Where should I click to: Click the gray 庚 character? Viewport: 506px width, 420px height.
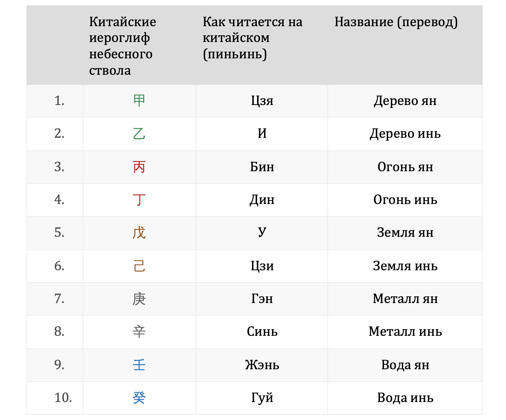point(139,299)
